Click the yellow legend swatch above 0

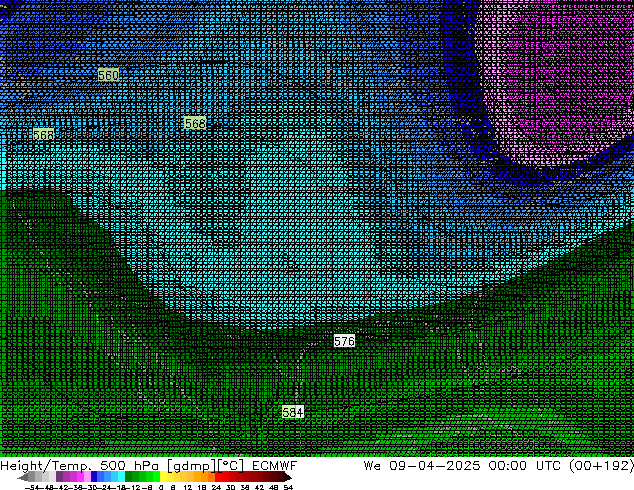[163, 476]
